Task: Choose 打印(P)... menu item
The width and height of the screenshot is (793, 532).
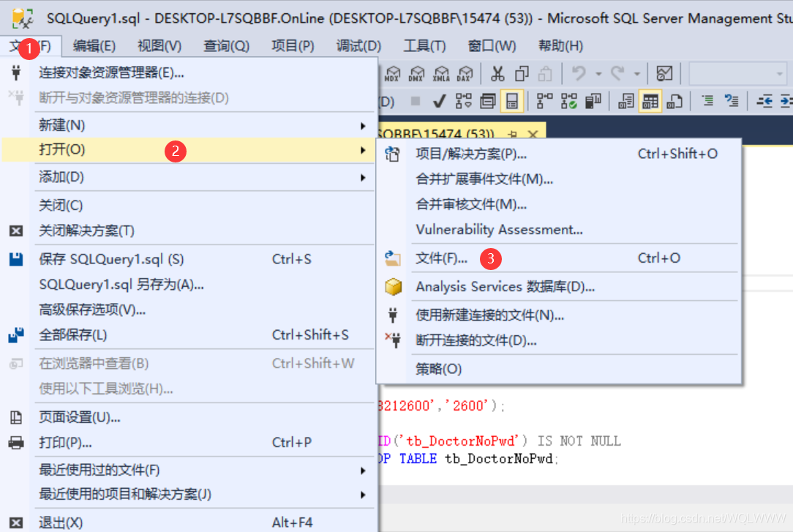Action: (189, 443)
